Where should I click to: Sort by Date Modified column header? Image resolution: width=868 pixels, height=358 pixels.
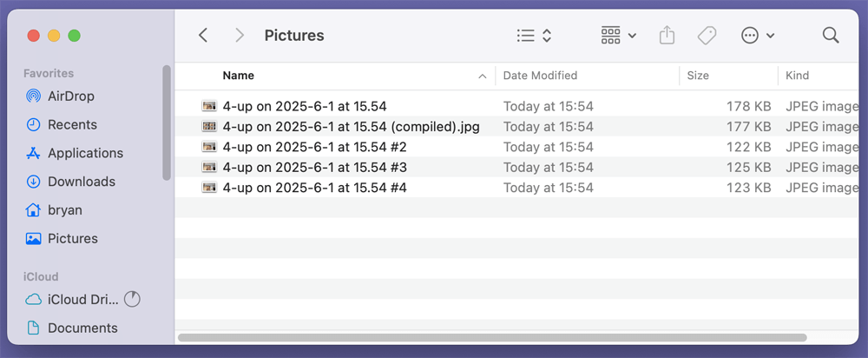coord(540,76)
